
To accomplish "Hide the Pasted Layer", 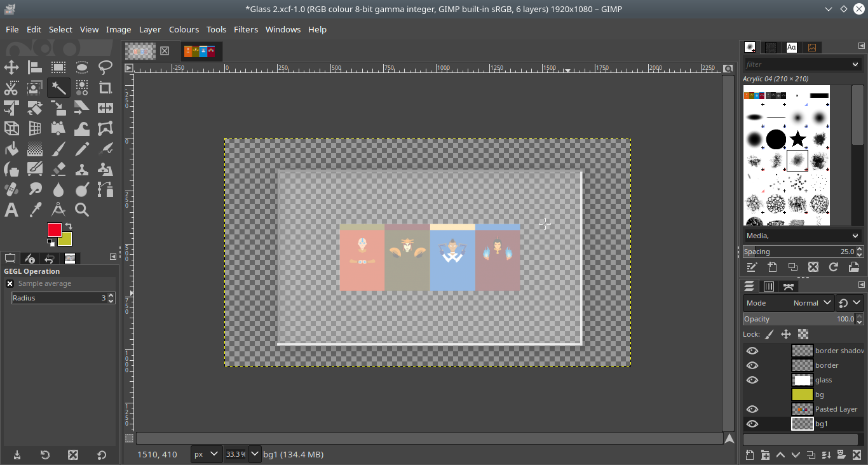I will pos(752,409).
